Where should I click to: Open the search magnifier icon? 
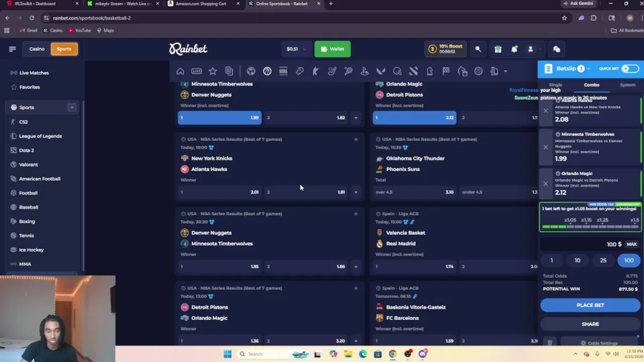[478, 49]
